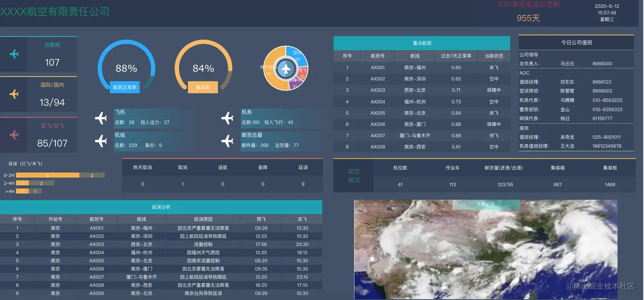Click the 今日公司值班 panel title

pos(576,42)
